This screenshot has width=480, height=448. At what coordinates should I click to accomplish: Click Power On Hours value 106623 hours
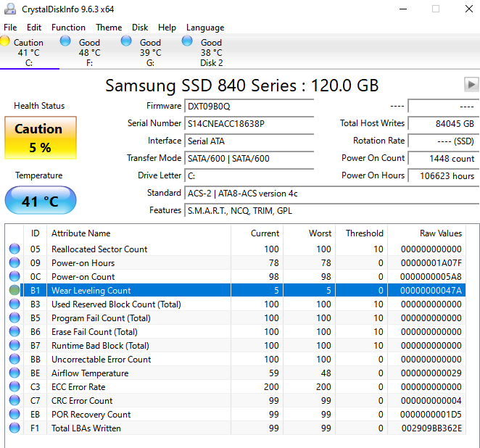coord(444,176)
